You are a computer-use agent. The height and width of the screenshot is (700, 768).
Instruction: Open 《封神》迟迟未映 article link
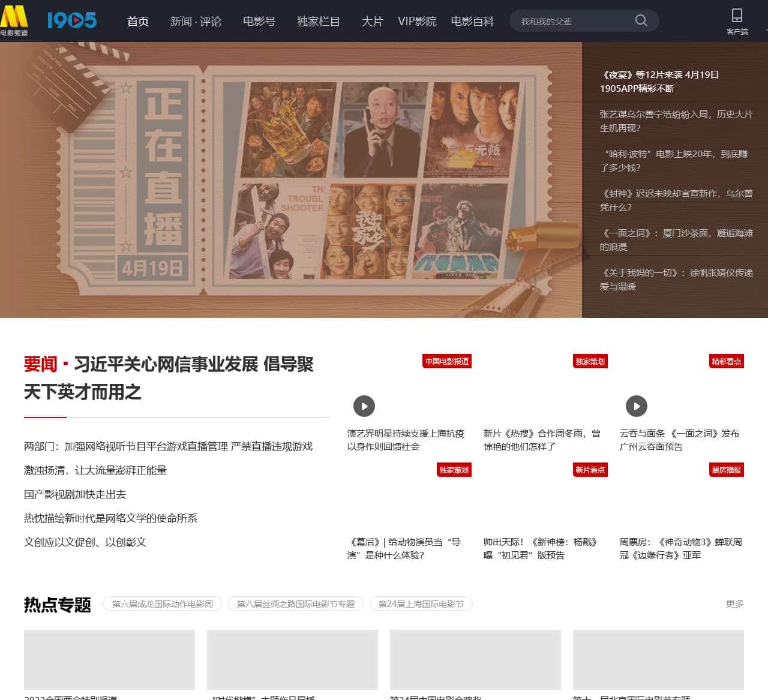pyautogui.click(x=676, y=200)
